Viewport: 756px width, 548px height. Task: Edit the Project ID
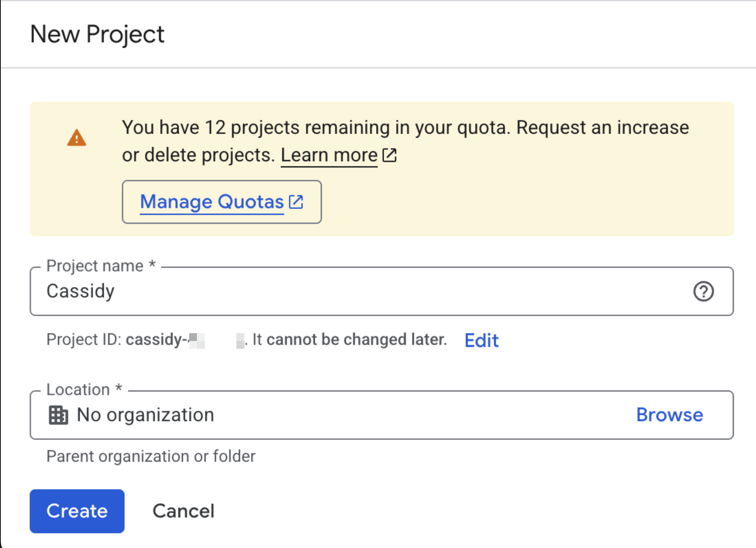pos(481,340)
